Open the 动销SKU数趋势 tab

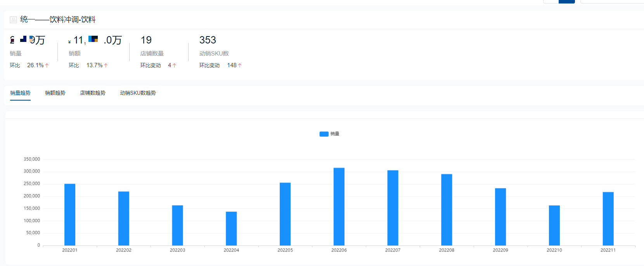(138, 93)
